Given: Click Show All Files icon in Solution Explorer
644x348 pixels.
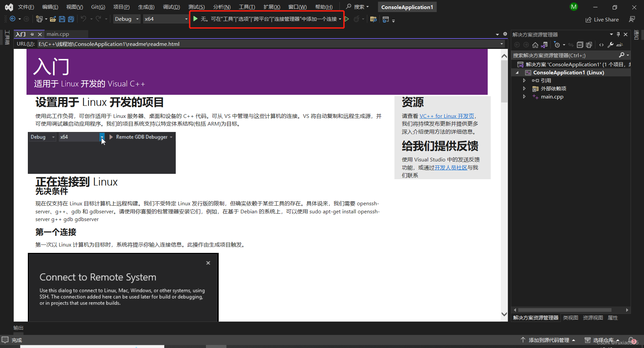Looking at the screenshot, I should click(589, 45).
